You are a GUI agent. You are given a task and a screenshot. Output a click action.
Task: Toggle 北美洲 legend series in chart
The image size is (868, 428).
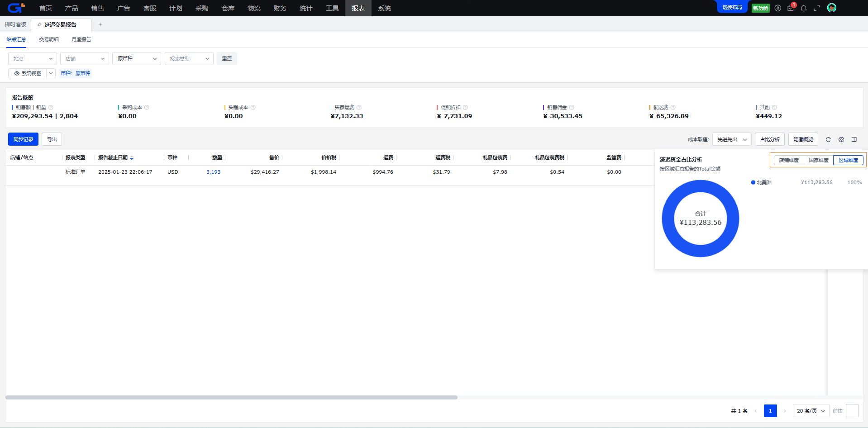(x=762, y=182)
